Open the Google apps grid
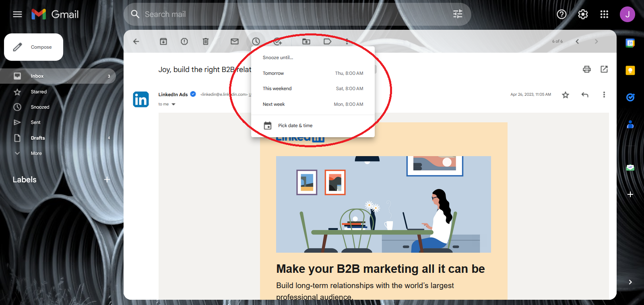The image size is (644, 305). pos(604,14)
